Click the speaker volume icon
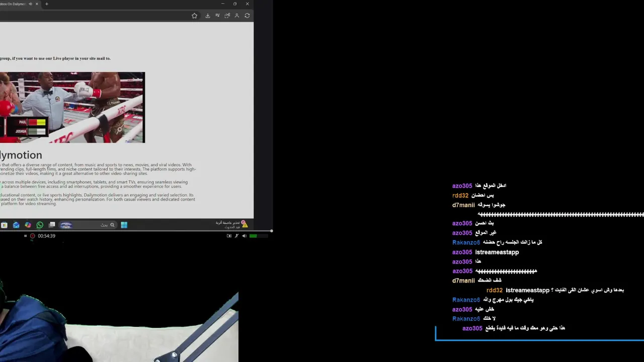 pos(244,236)
